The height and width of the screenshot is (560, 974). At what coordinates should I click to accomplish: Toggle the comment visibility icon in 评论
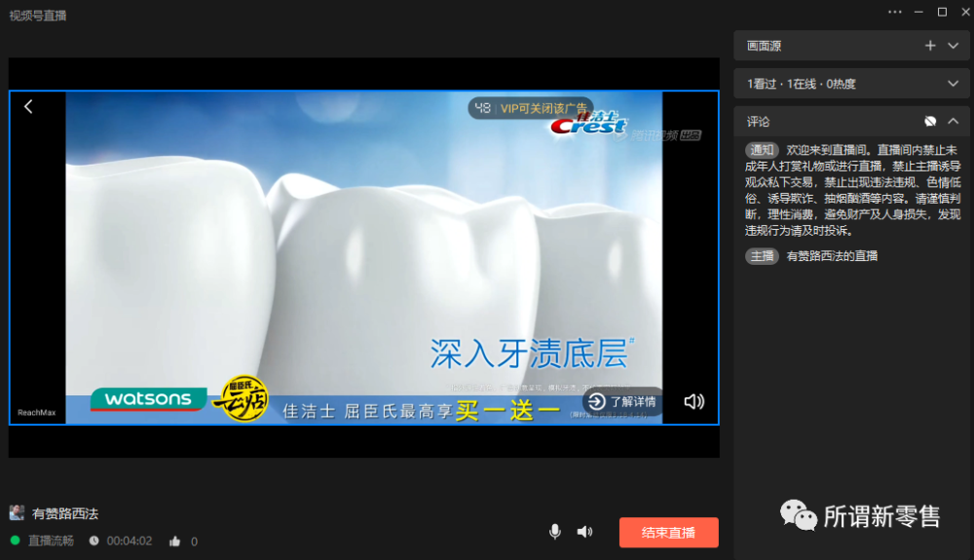930,121
